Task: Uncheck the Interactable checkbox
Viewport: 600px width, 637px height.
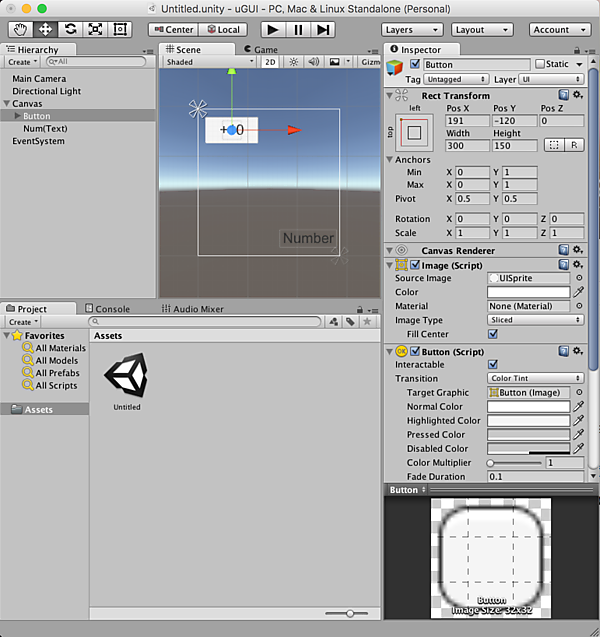Action: (x=492, y=365)
